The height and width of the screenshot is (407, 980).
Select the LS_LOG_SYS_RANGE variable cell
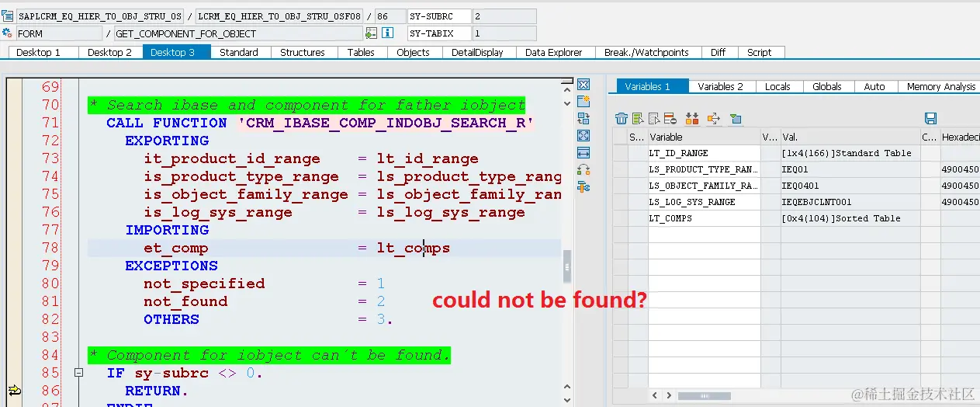pos(705,202)
